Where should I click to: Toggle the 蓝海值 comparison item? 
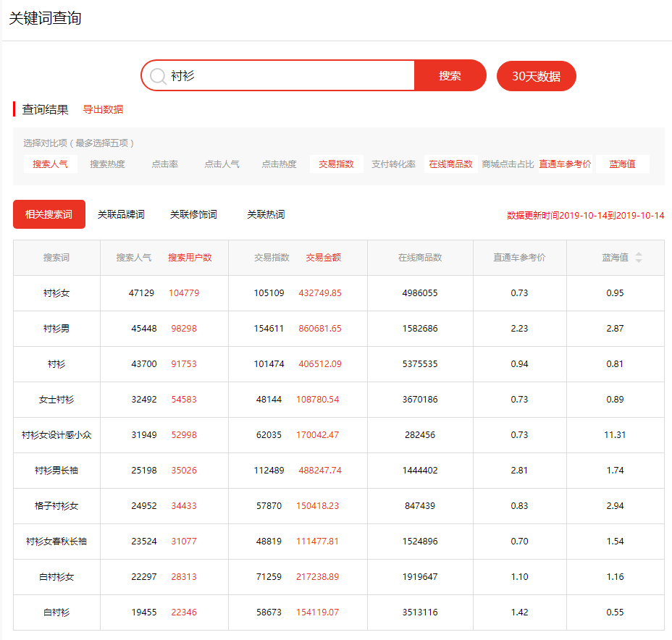tap(623, 164)
